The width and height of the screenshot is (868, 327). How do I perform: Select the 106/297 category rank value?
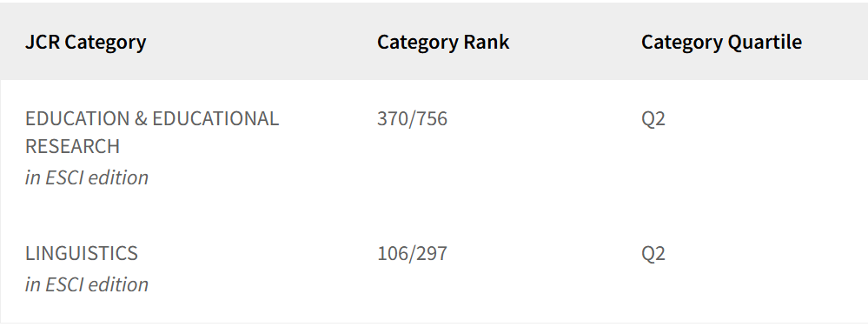coord(413,253)
